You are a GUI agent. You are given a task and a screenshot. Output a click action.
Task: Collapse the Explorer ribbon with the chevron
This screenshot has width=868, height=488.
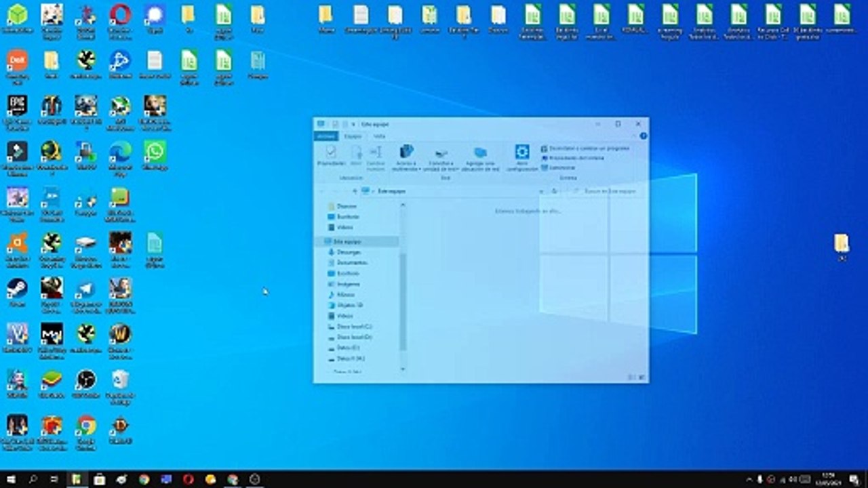pyautogui.click(x=635, y=136)
